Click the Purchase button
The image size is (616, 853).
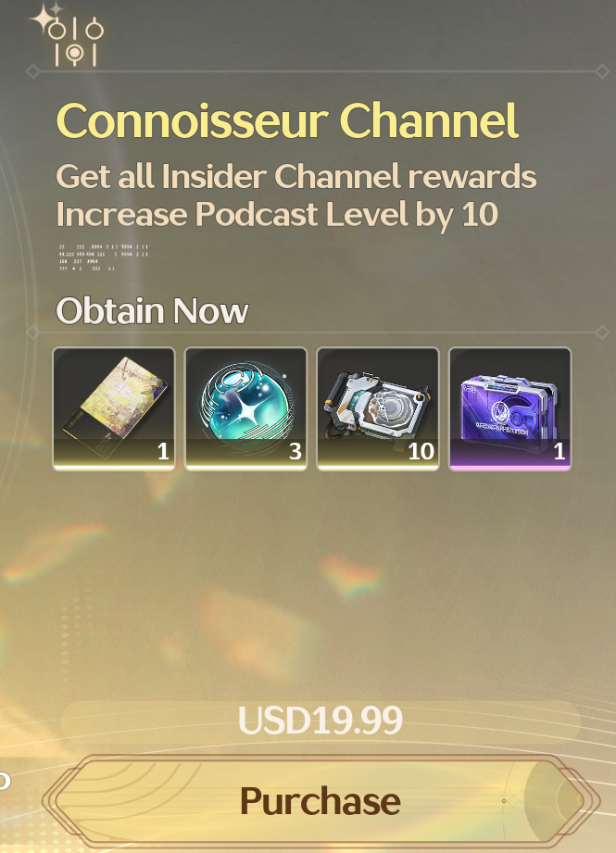(321, 801)
